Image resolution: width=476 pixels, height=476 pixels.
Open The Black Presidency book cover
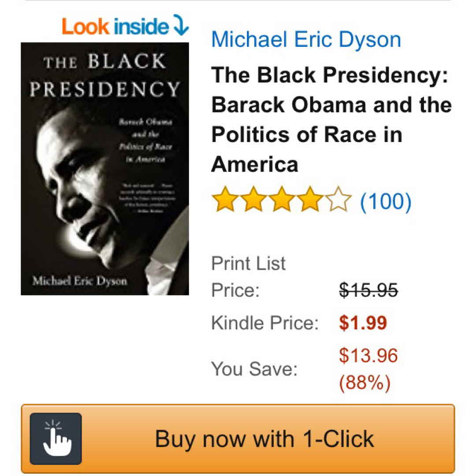click(105, 169)
